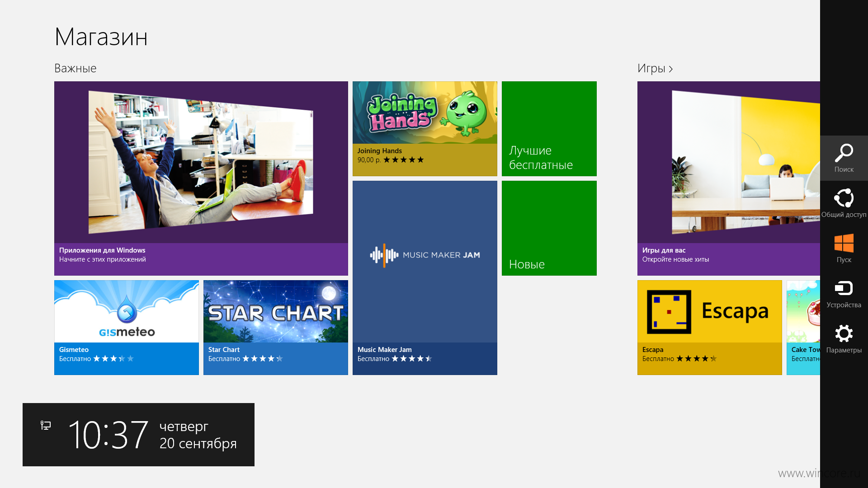868x488 pixels.
Task: Click the 'Игры' category heading
Action: coord(651,68)
